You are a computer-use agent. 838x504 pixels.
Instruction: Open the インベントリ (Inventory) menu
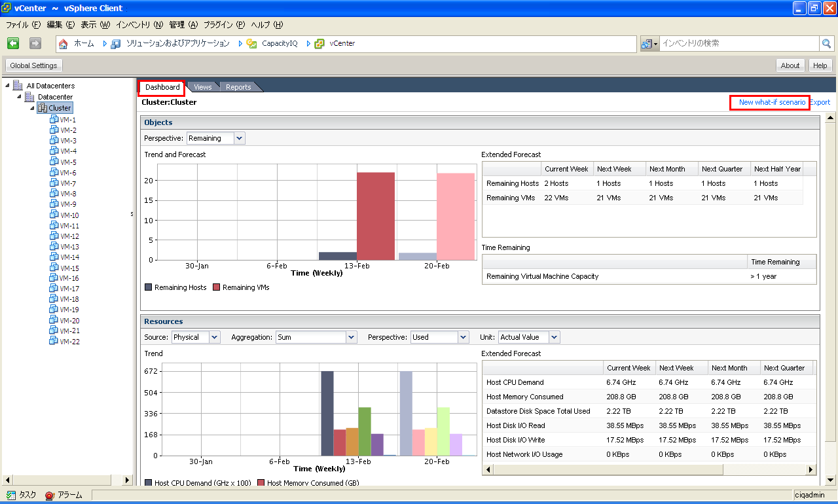click(139, 25)
